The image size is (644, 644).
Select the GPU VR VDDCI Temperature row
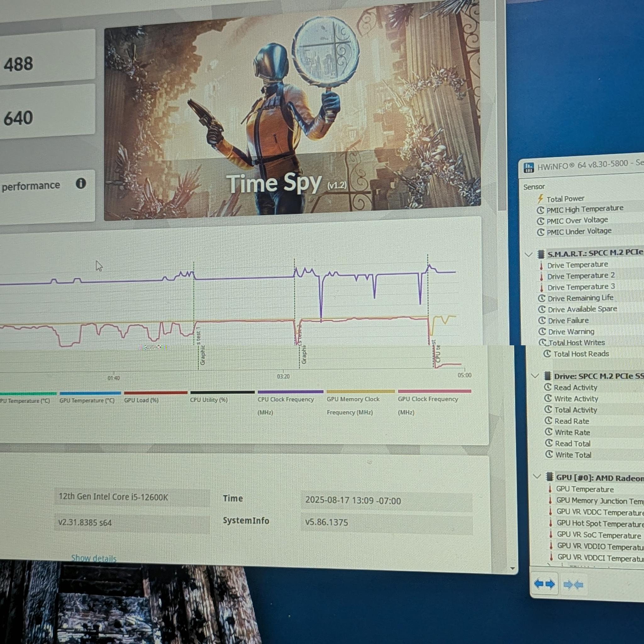[x=597, y=557]
